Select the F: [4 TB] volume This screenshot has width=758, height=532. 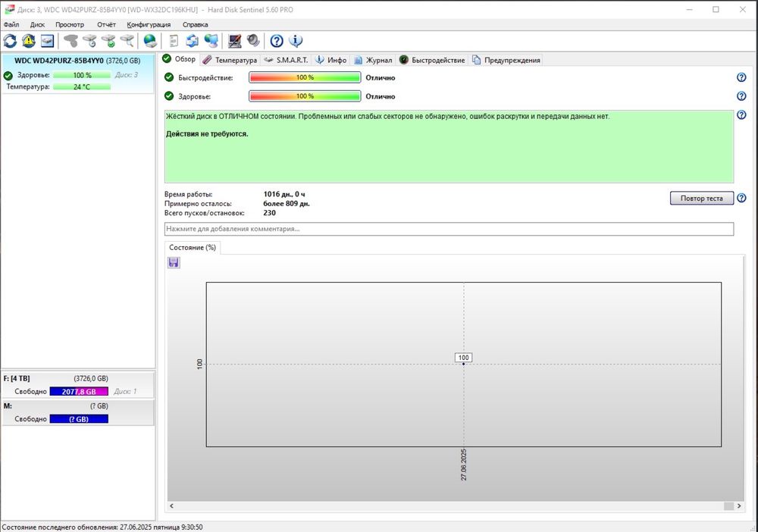pyautogui.click(x=78, y=385)
